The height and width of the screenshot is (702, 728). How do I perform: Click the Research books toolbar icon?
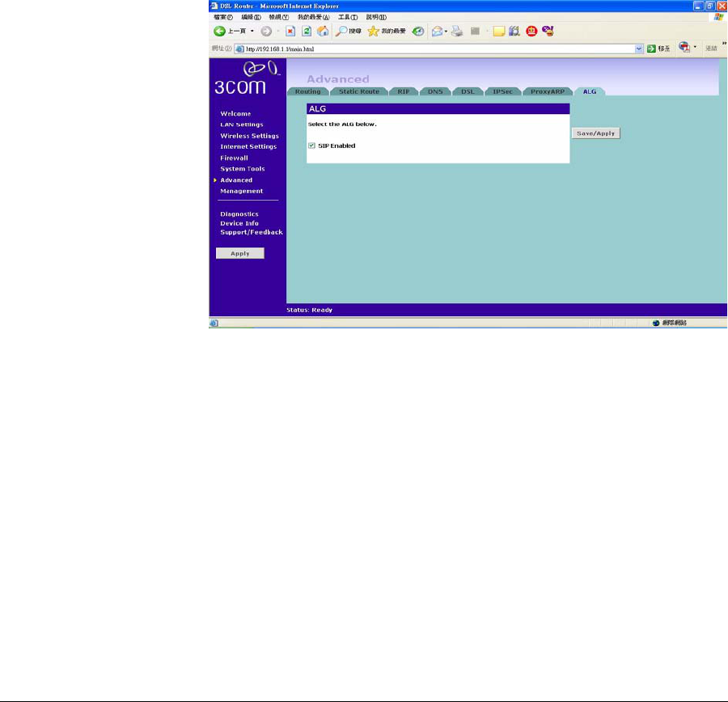pos(514,31)
